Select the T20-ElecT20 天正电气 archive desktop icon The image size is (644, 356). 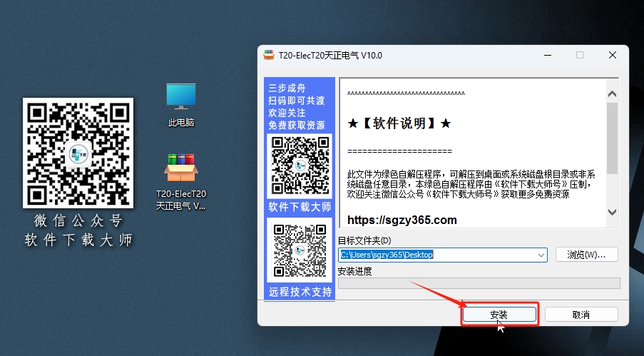(x=181, y=182)
